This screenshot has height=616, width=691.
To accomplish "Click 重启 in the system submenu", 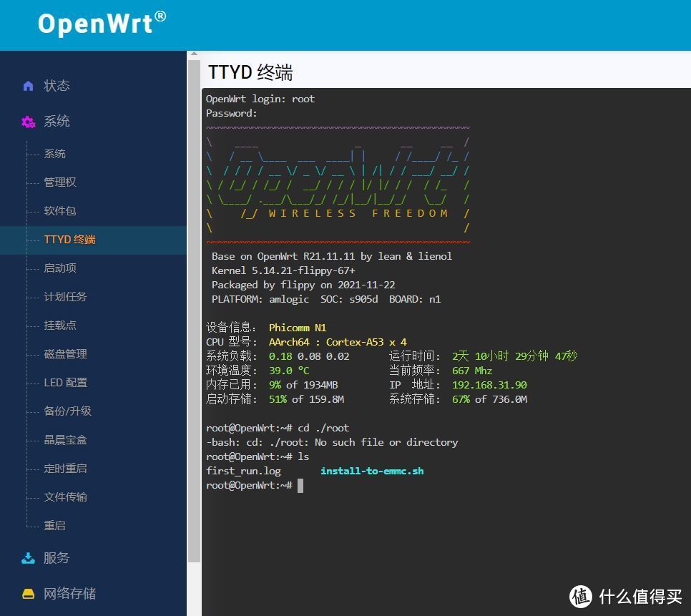I will point(54,526).
